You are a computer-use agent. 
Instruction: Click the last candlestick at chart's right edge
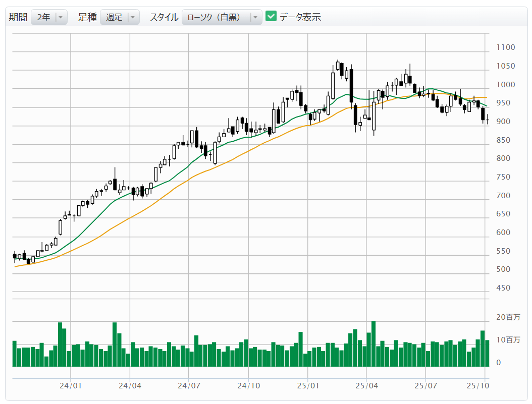pos(487,119)
